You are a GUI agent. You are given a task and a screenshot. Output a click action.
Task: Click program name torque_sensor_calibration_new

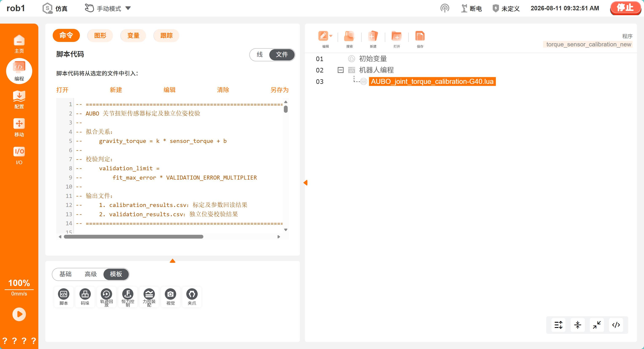pyautogui.click(x=589, y=44)
